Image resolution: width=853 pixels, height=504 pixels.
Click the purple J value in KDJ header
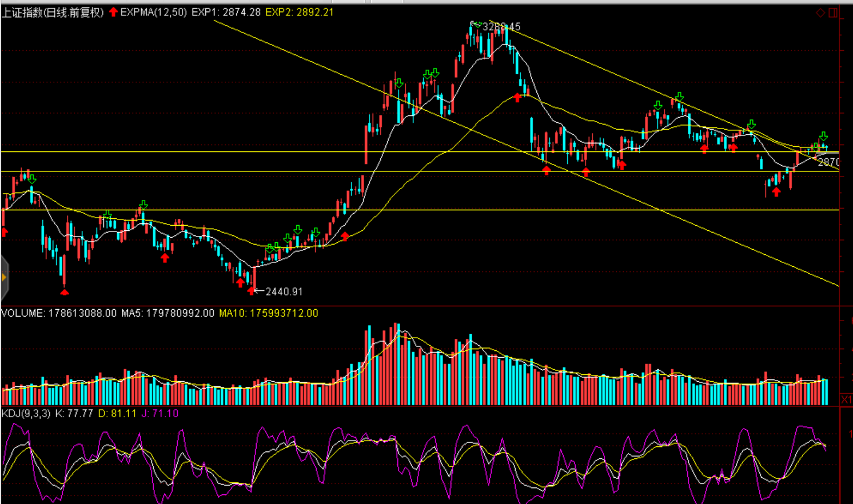(160, 413)
